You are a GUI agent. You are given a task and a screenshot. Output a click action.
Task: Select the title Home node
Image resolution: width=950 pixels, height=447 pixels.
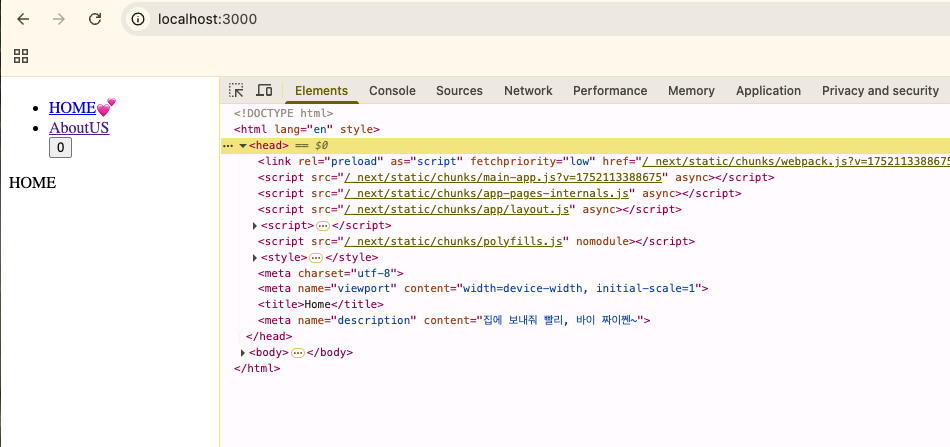(x=321, y=304)
